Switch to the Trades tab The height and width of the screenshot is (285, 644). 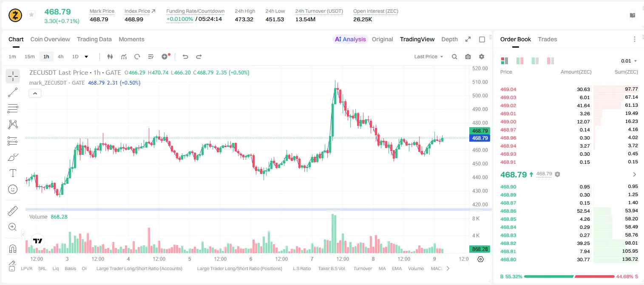click(x=548, y=39)
